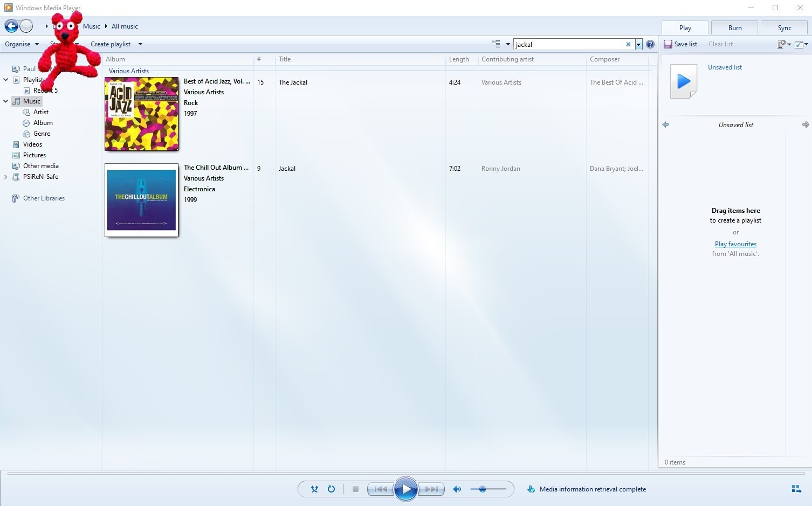Click in the jackal search field
This screenshot has width=812, height=506.
[569, 44]
